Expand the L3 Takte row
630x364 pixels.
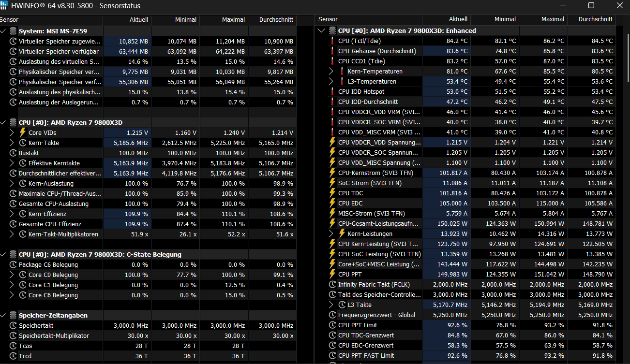331,305
